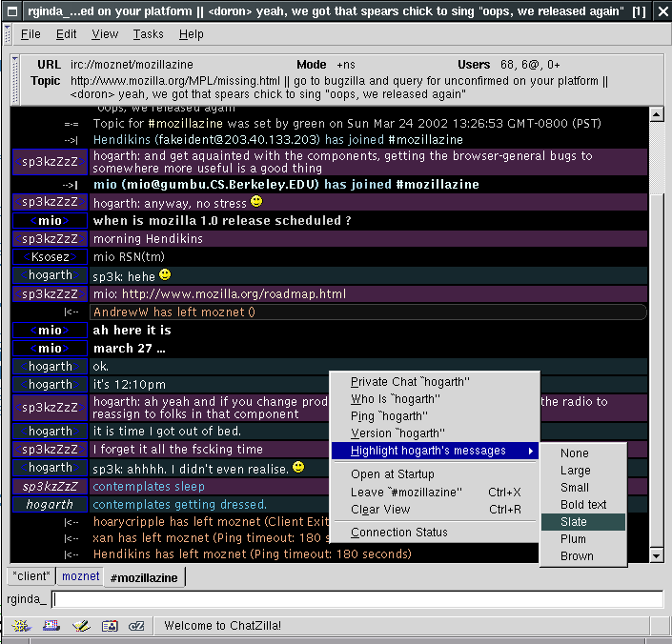672x644 pixels.
Task: Click the 'ah here it is' message
Action: [132, 331]
